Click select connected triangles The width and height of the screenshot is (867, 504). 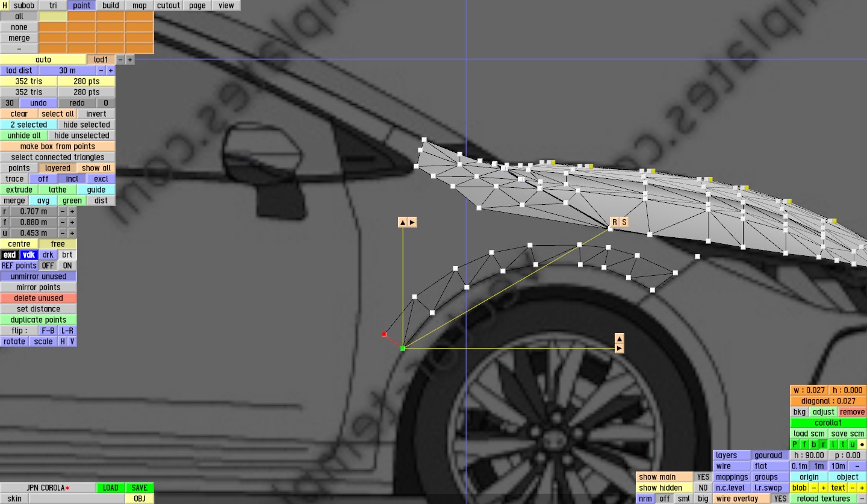coord(58,157)
